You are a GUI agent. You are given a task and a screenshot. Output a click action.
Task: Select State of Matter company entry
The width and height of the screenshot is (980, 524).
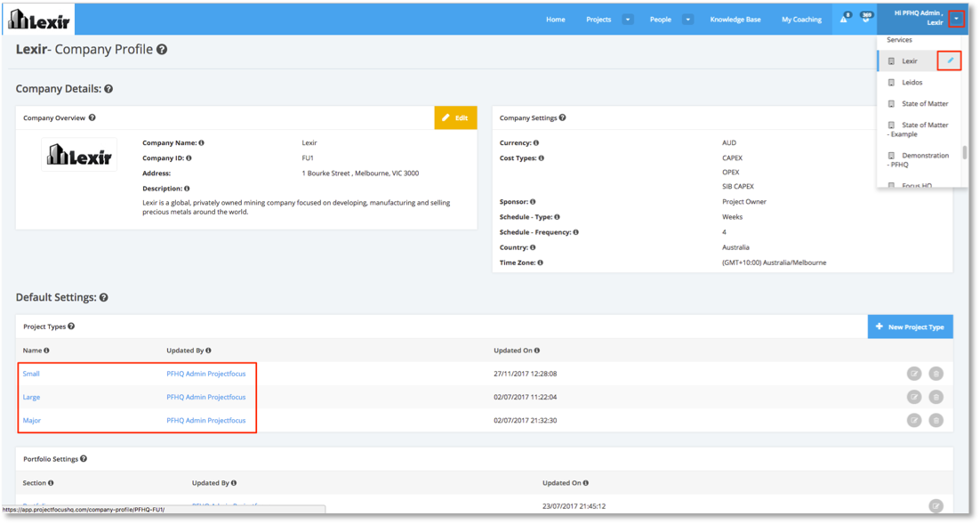coord(924,104)
